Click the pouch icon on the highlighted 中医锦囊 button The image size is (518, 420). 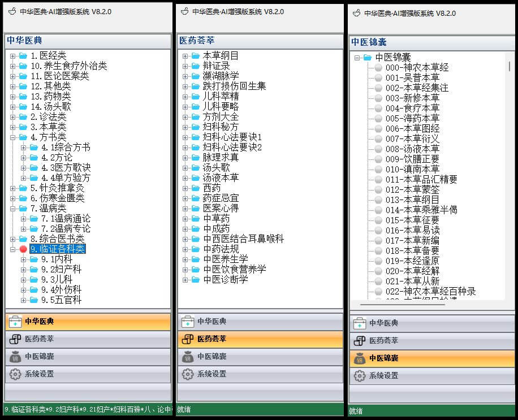click(359, 358)
